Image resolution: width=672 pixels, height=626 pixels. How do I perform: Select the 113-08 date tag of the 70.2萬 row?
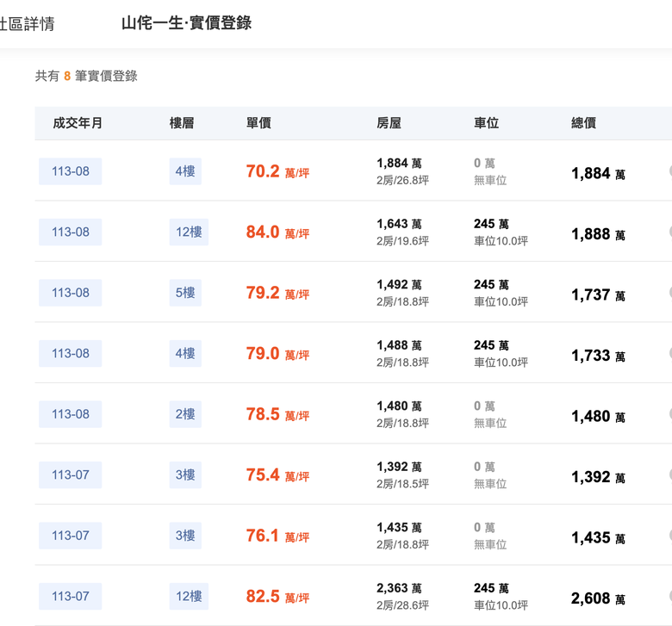pos(71,171)
